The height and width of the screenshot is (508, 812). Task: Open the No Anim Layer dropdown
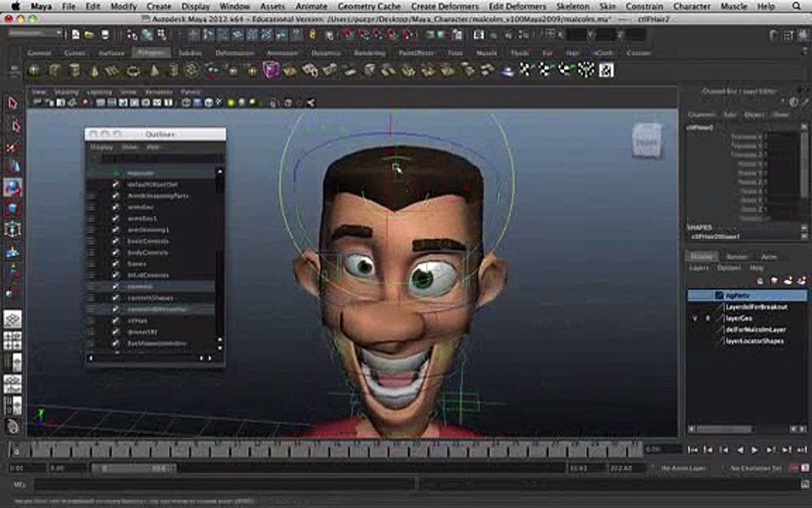tap(684, 468)
